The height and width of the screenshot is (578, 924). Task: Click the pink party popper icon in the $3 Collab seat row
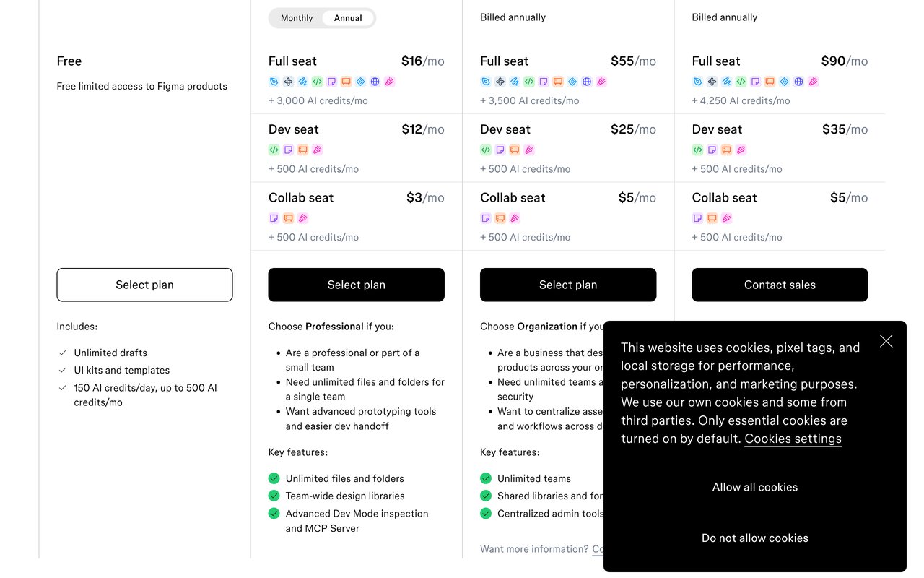click(x=302, y=218)
